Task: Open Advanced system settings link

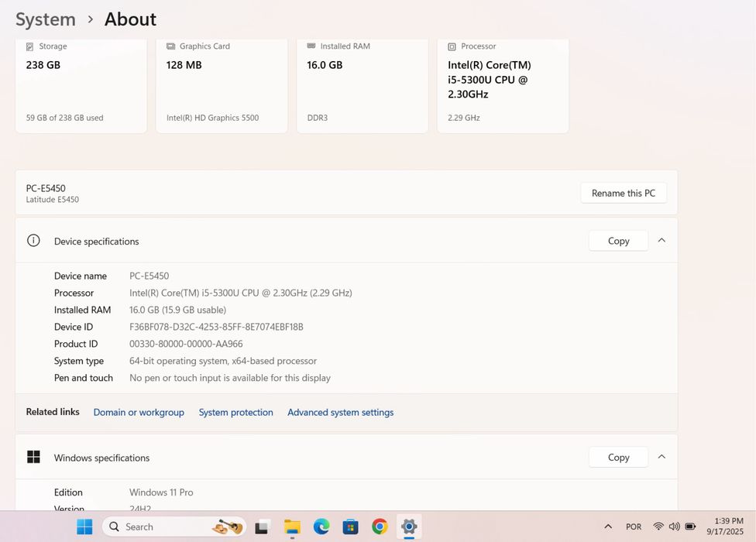Action: [340, 413]
